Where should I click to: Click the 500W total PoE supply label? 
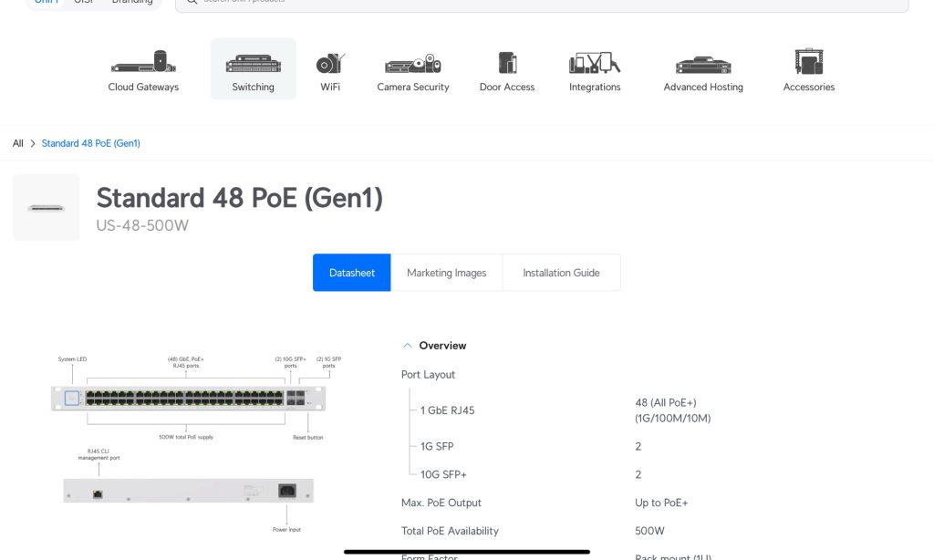click(186, 437)
